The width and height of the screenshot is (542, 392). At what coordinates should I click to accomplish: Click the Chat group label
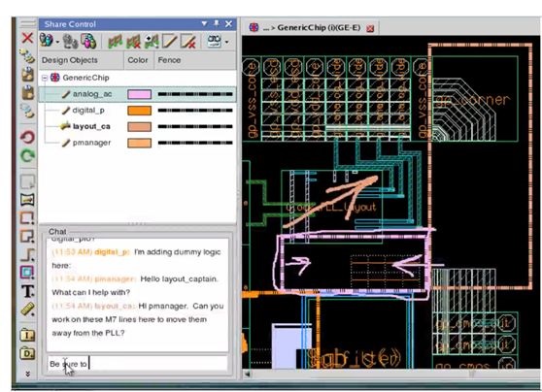pos(57,231)
